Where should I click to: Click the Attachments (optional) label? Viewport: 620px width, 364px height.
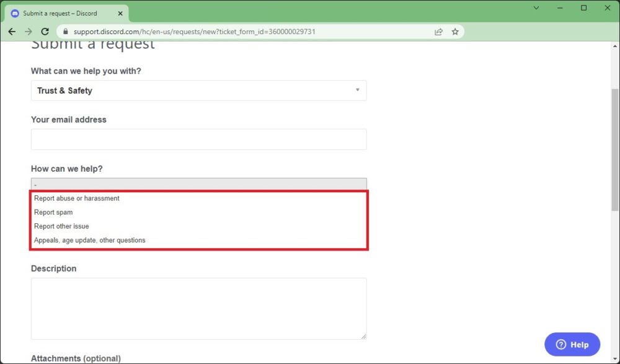(x=76, y=358)
